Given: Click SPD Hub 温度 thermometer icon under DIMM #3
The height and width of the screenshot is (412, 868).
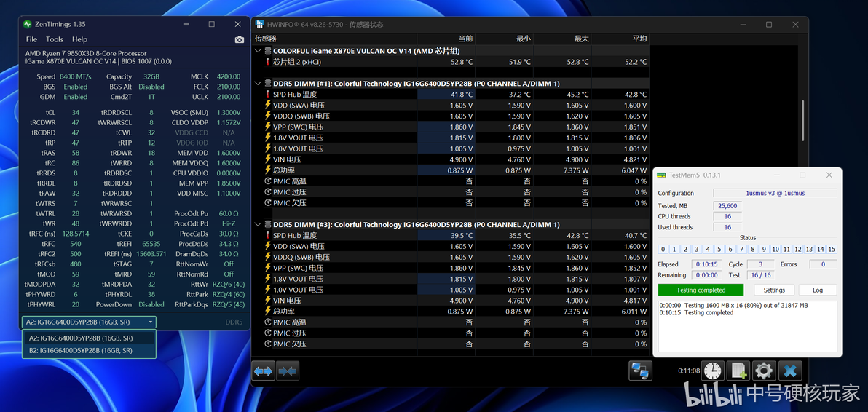Looking at the screenshot, I should (x=268, y=236).
